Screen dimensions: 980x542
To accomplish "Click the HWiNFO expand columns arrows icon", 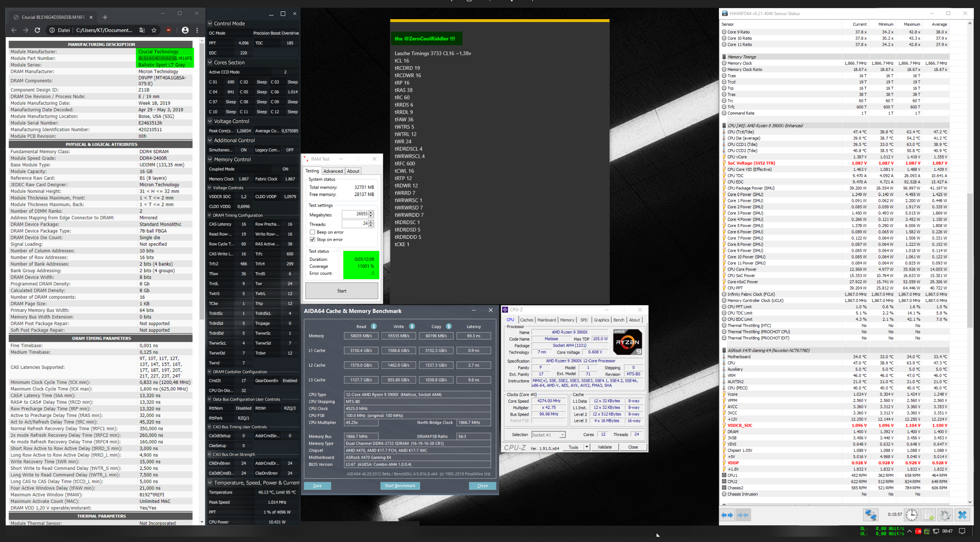I will pyautogui.click(x=727, y=515).
